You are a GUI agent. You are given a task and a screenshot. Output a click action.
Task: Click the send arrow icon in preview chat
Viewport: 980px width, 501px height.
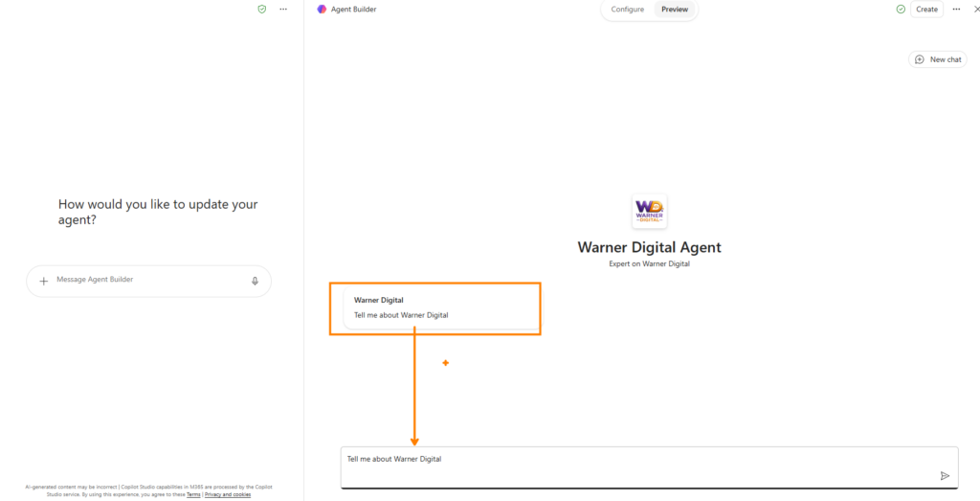tap(945, 476)
